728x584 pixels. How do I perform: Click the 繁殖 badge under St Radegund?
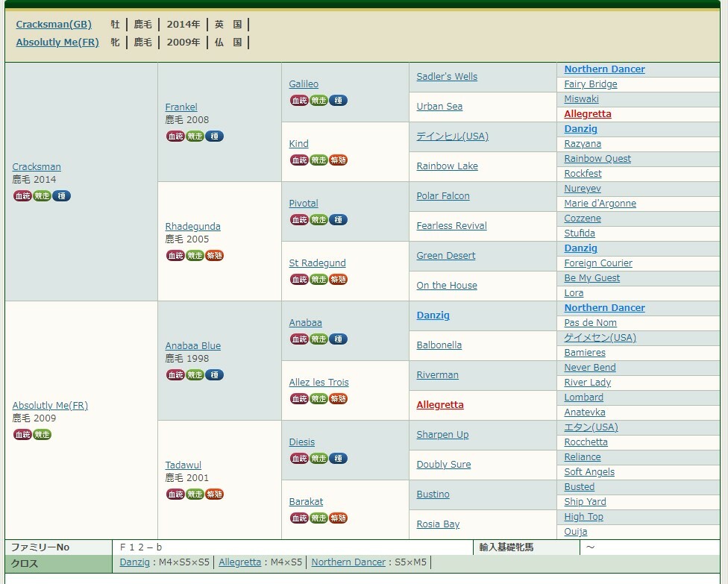coord(338,280)
